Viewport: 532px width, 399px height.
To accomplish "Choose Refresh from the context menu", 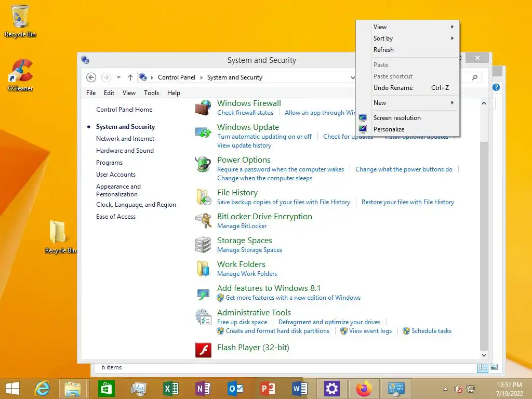I will 408,50.
